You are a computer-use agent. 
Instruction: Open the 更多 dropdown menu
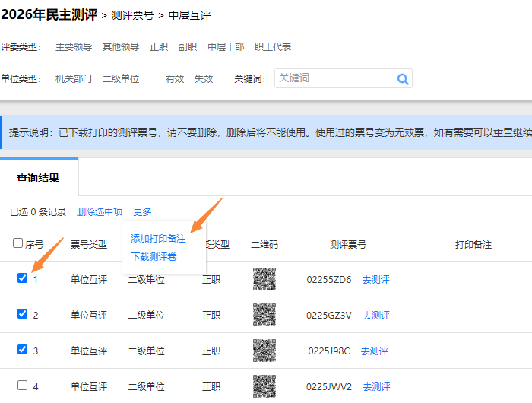click(x=142, y=212)
